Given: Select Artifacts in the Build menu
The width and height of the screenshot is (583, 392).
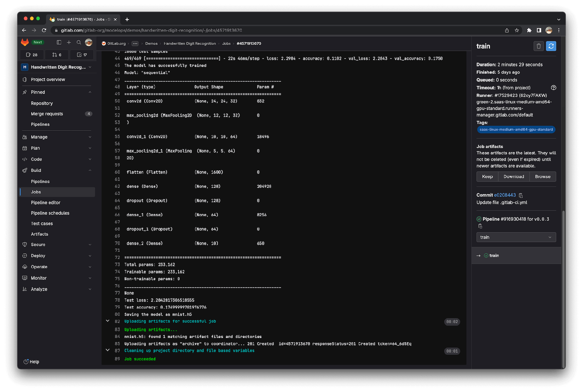Looking at the screenshot, I should tap(40, 234).
